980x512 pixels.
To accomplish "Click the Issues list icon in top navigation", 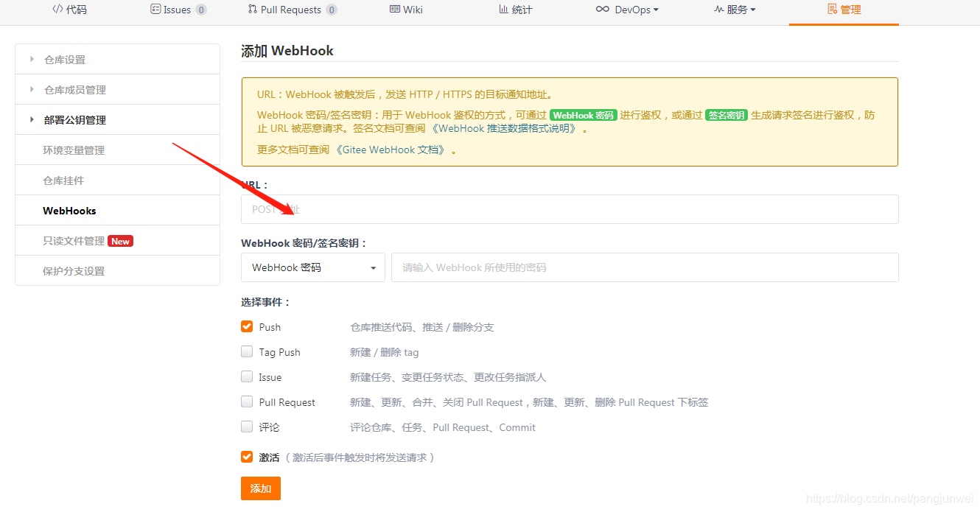I will pyautogui.click(x=155, y=10).
